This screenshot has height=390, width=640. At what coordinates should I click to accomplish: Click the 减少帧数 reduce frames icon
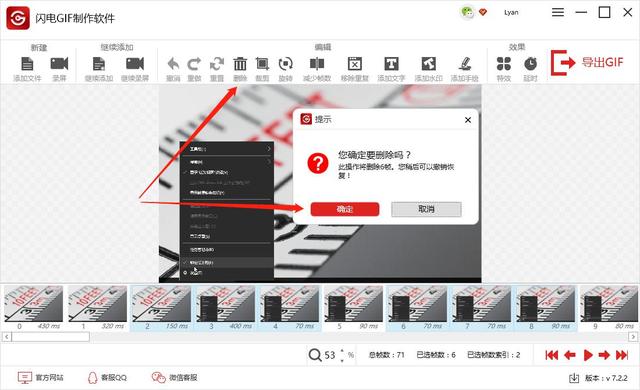317,64
